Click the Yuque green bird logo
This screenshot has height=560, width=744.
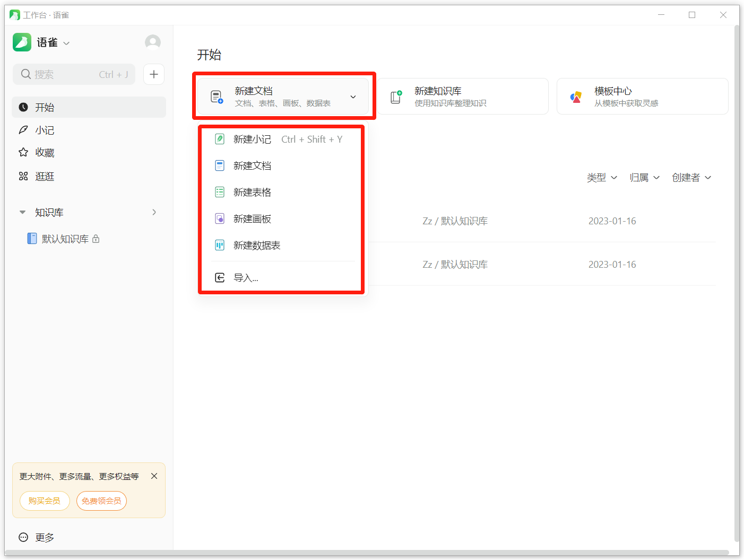click(22, 42)
